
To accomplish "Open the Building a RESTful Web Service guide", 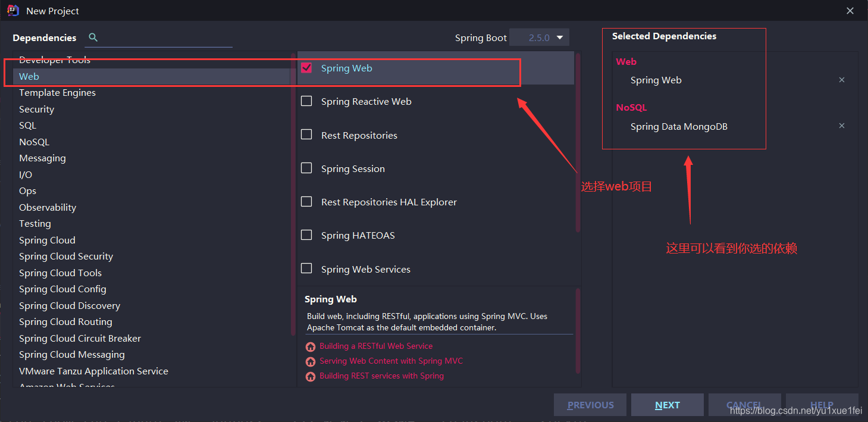I will tap(376, 346).
